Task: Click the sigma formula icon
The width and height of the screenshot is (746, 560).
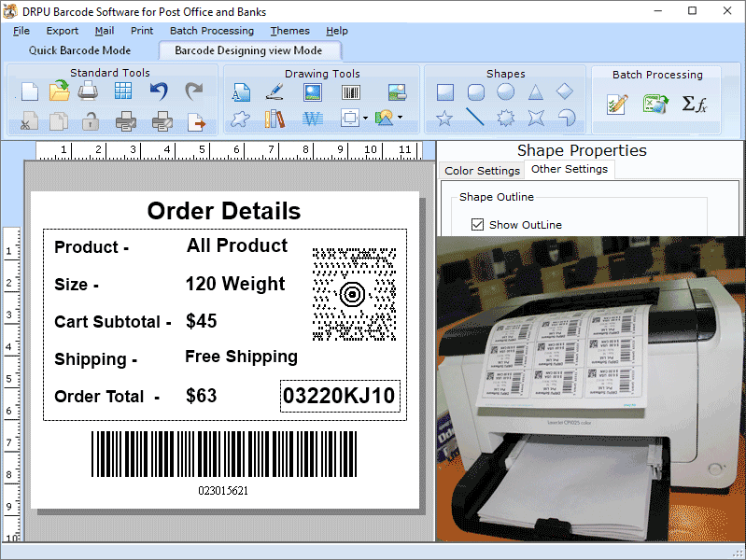Action: [694, 104]
